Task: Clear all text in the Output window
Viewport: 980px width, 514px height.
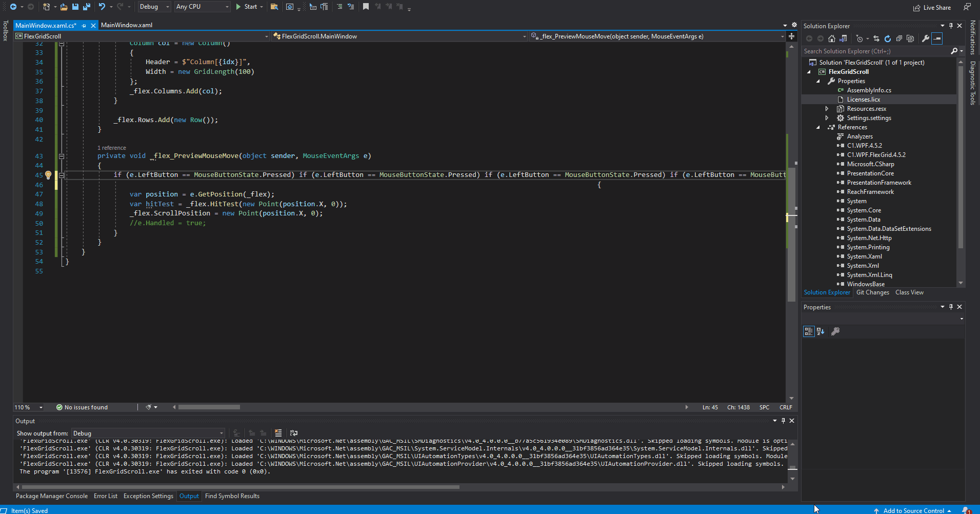Action: (278, 432)
